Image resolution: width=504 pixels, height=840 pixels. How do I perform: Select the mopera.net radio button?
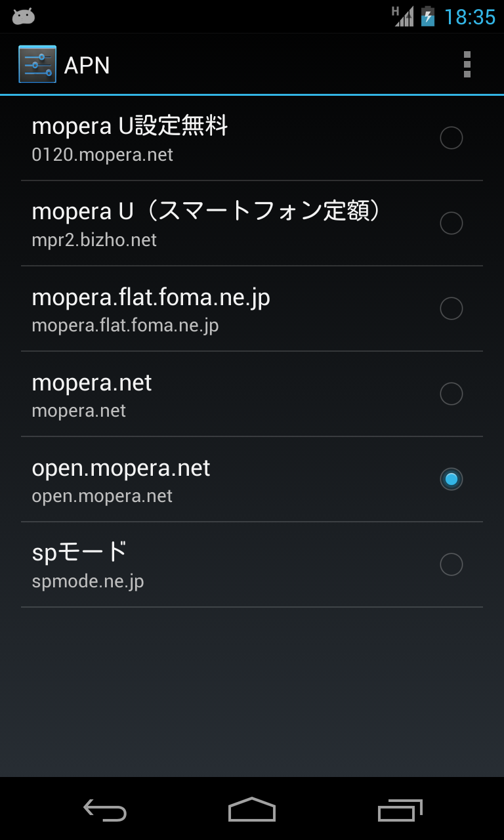pos(451,394)
